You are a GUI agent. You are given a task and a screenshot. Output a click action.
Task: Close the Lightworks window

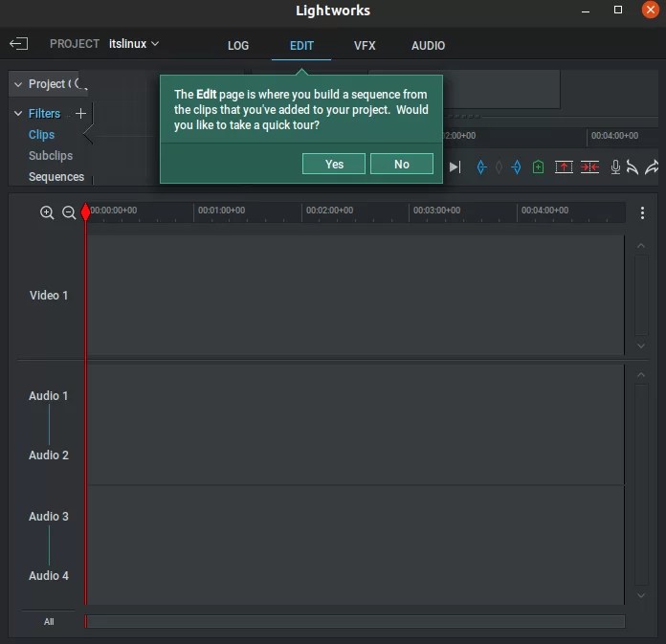tap(651, 10)
